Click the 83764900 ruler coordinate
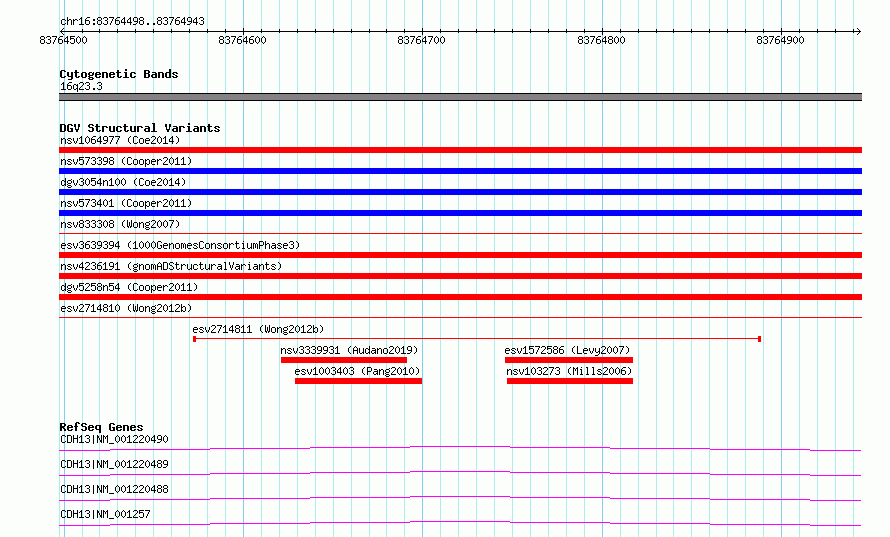890x537 pixels. [780, 40]
